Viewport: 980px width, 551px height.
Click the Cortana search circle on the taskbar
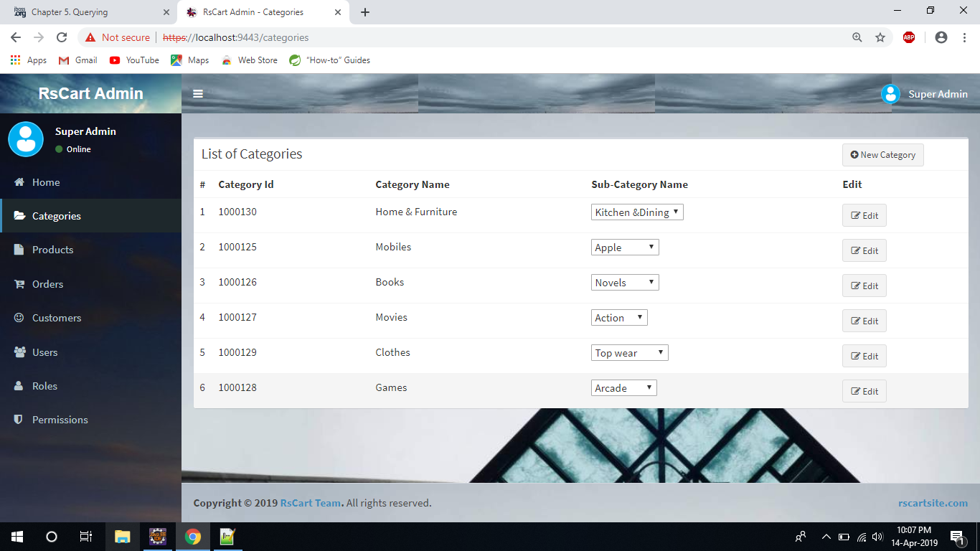(52, 537)
